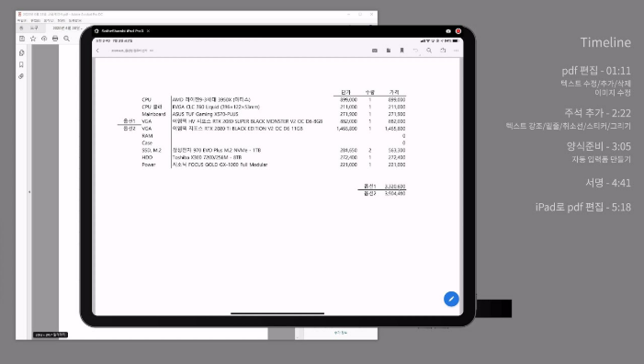
Task: Click the "Mainboard" row label in the table
Action: point(153,114)
